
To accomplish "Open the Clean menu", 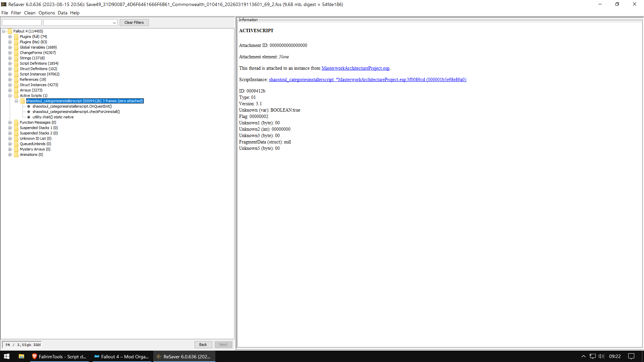I will click(30, 13).
